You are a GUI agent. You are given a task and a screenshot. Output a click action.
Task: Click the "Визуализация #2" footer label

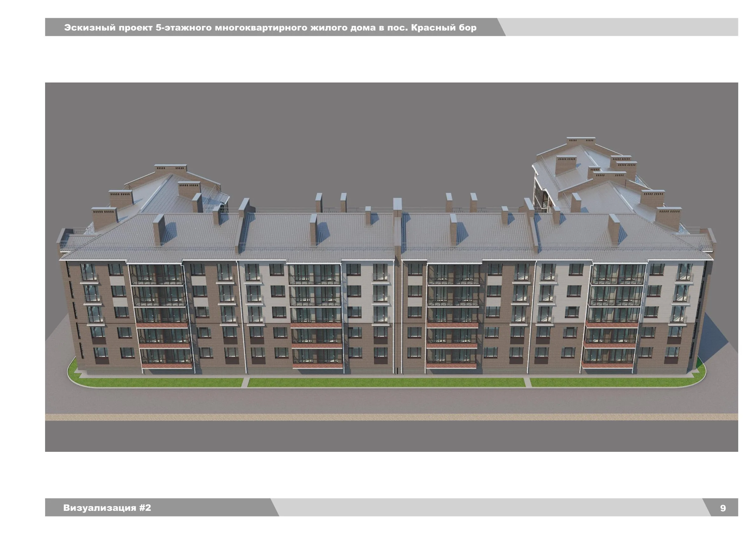pos(107,508)
